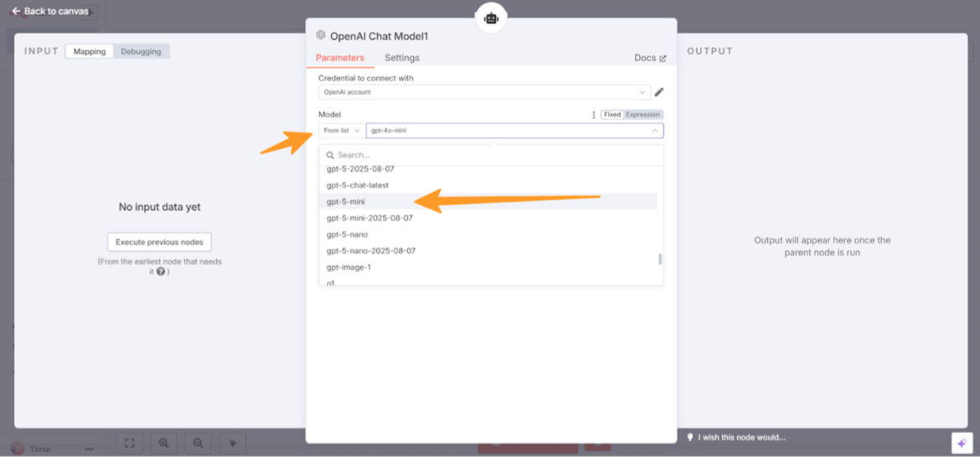
Task: Open Model options three-dot menu
Action: coord(593,115)
